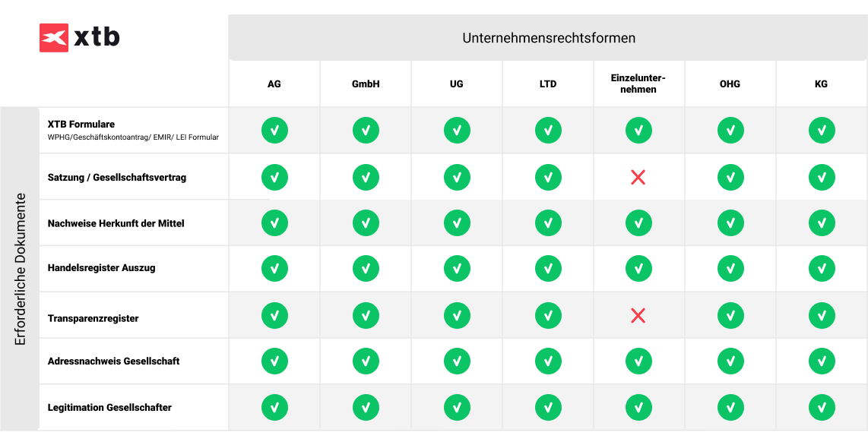
Task: Click OHG checkmark in Transparenzregister row
Action: coord(730,316)
